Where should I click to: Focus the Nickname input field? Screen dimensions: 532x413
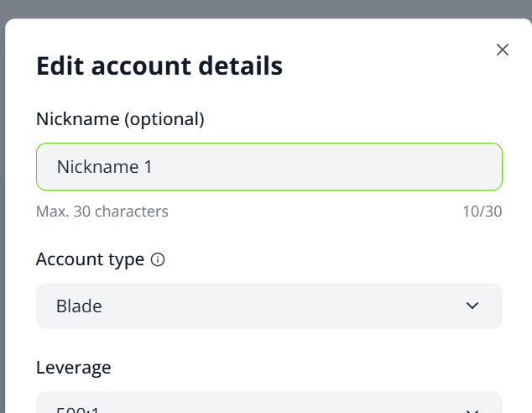tap(269, 166)
